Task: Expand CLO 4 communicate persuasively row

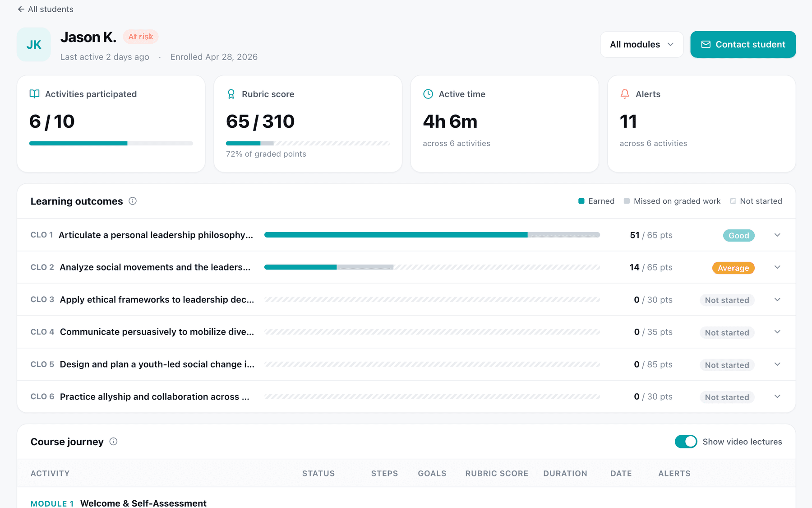Action: click(777, 332)
